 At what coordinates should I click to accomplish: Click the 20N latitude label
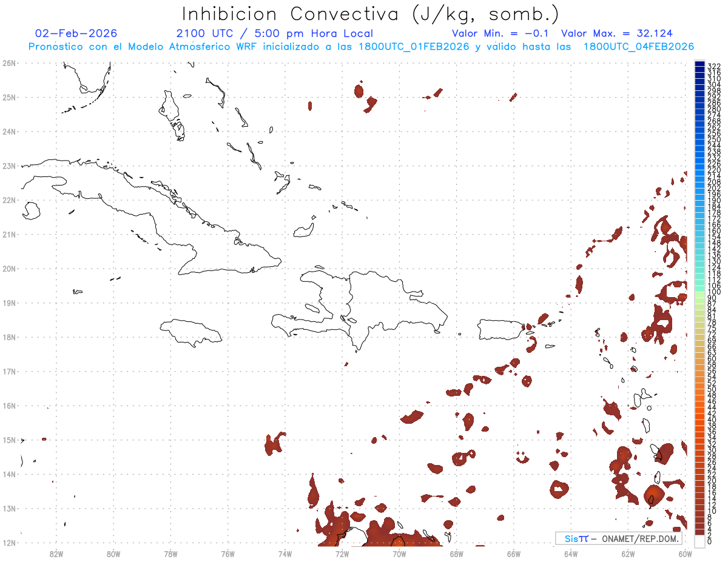pyautogui.click(x=9, y=269)
